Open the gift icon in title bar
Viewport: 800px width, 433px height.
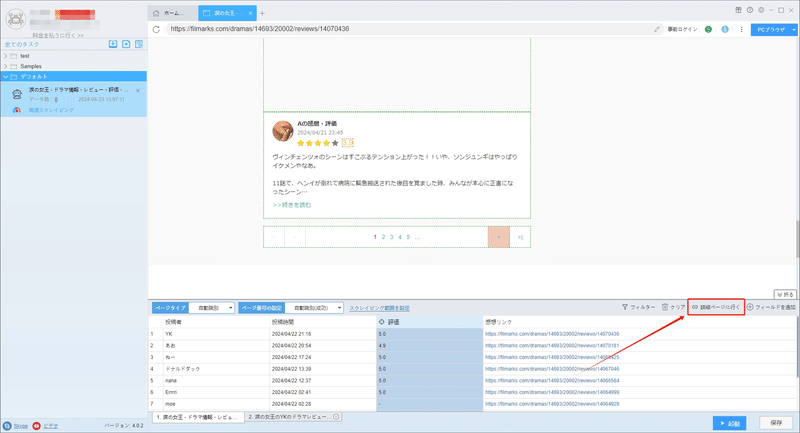[x=738, y=10]
